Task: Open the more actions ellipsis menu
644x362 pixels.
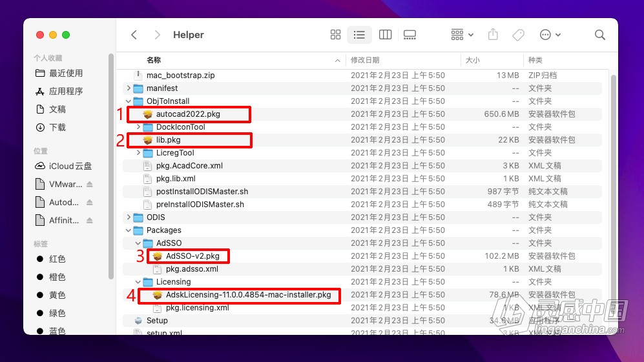Action: click(550, 35)
